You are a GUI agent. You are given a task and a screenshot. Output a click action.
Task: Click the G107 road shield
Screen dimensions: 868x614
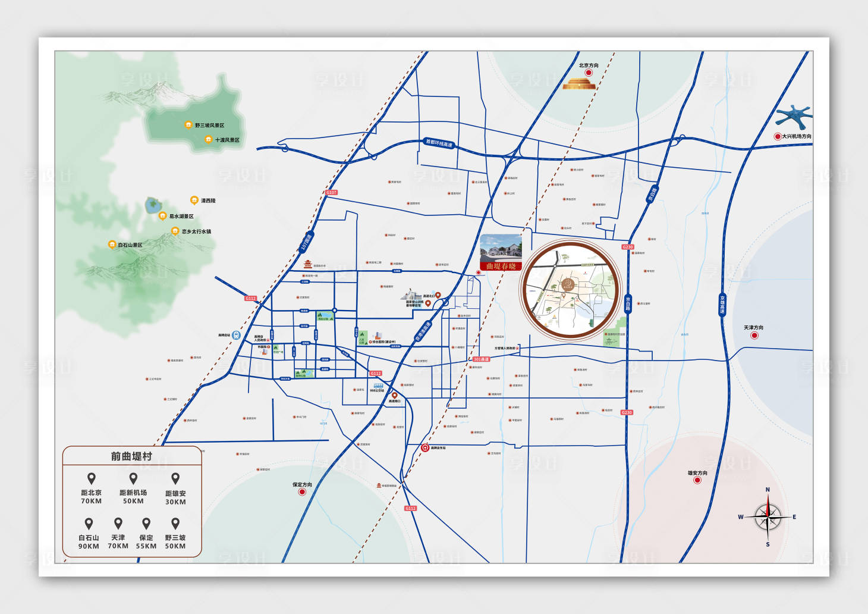click(332, 192)
